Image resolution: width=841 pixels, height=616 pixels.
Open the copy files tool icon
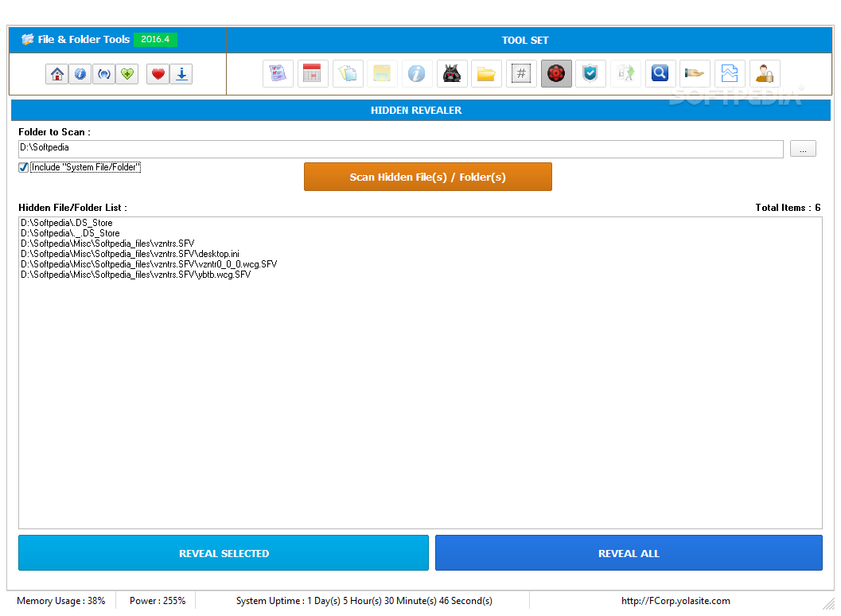348,73
